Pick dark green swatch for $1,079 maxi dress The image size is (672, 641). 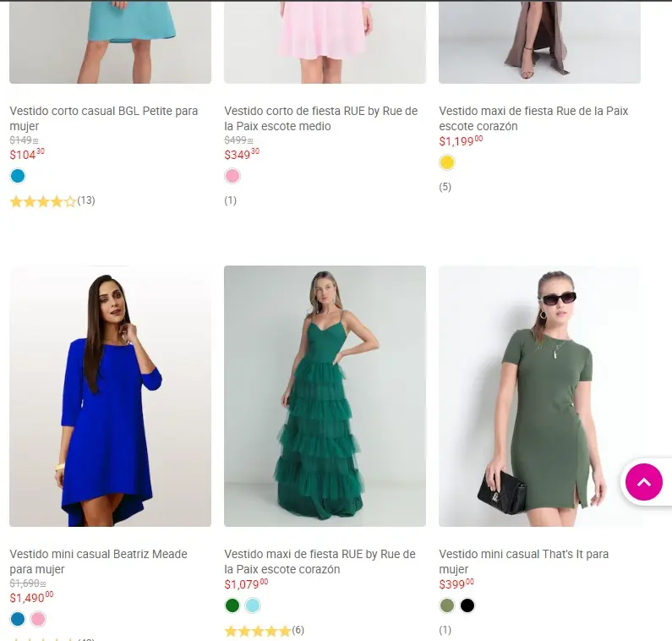[x=232, y=605]
